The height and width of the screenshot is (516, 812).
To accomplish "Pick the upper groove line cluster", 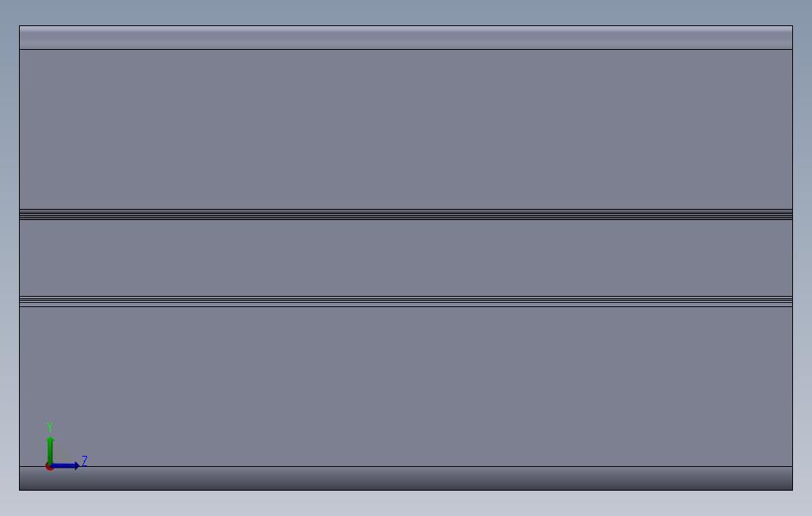I will pos(406,214).
